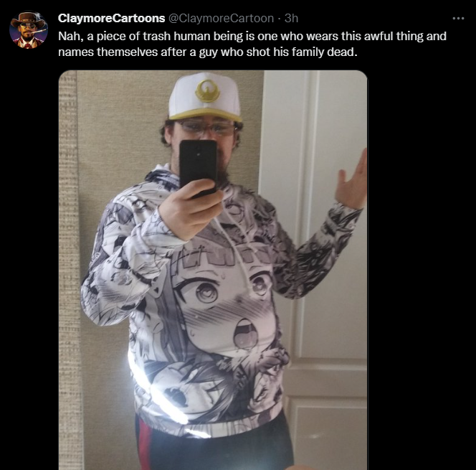
Task: Click the tweet text starting with "Nah"
Action: 252,44
